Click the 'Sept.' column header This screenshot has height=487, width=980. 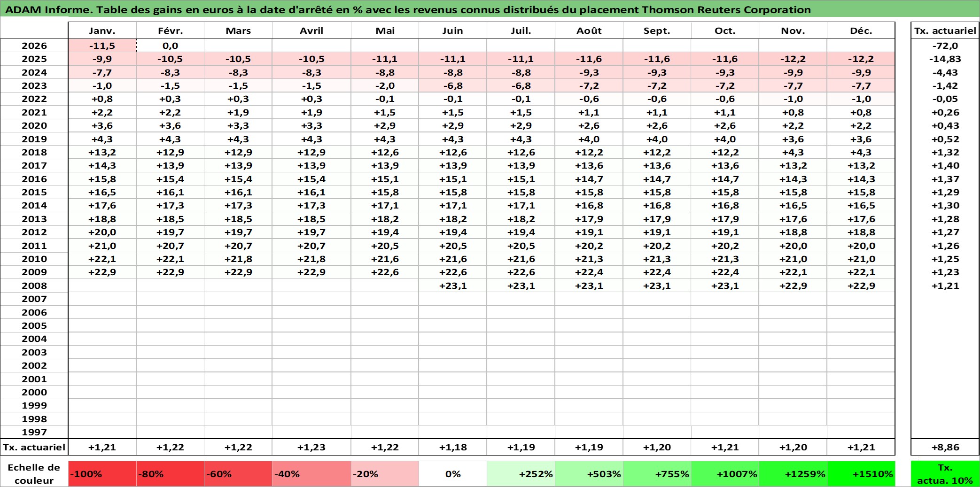657,31
